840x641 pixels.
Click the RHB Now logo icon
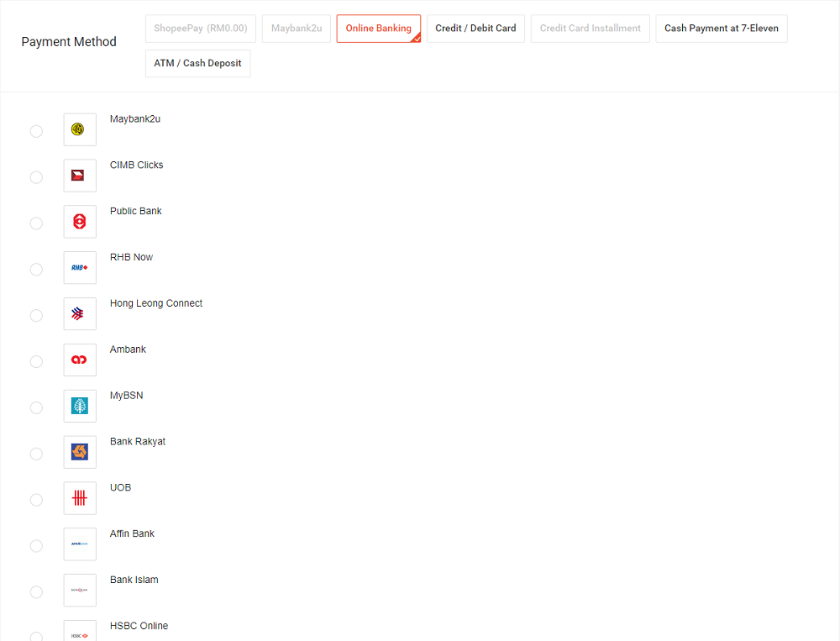click(80, 267)
